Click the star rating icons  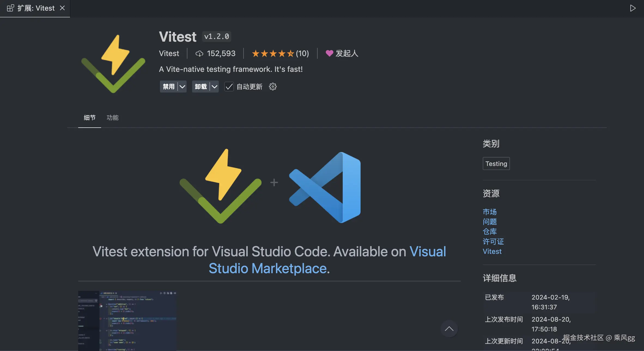(x=273, y=53)
